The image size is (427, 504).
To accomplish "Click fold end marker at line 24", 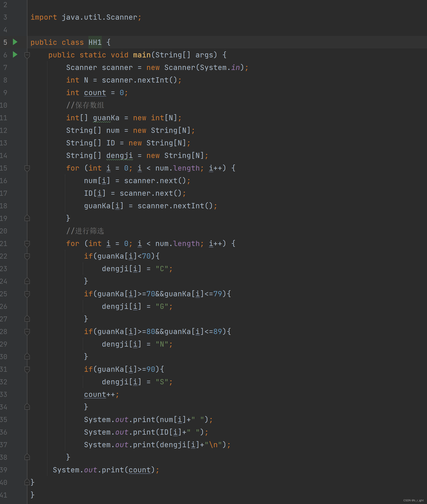I will [x=27, y=281].
